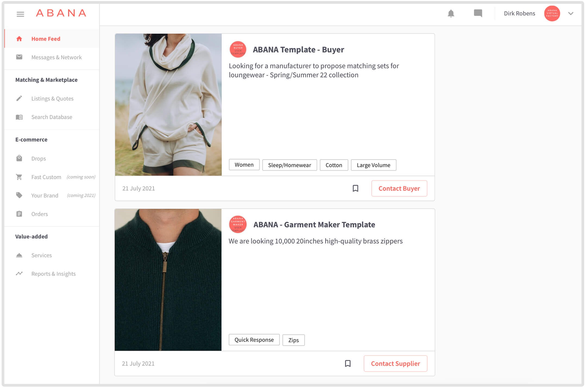Viewport: 588px width, 388px height.
Task: Click the (coming 2021) label
Action: 81,195
